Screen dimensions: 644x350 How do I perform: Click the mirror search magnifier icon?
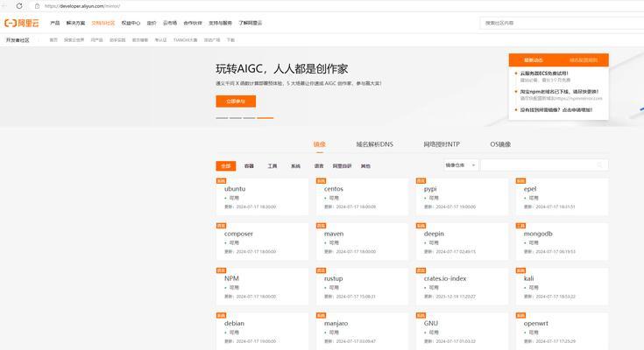pos(599,165)
